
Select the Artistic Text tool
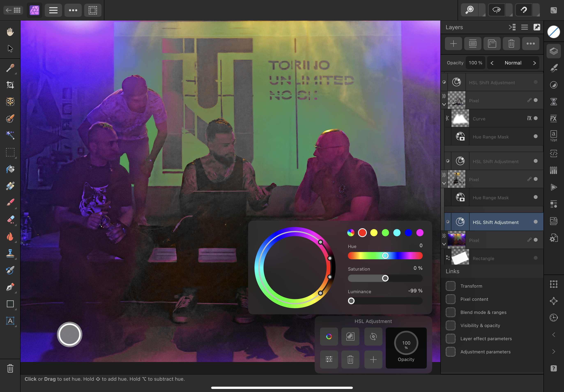click(10, 321)
